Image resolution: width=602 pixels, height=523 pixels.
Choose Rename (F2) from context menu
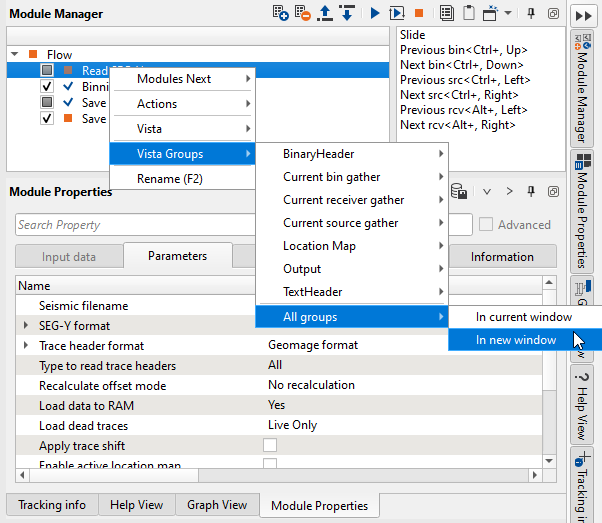pos(170,179)
